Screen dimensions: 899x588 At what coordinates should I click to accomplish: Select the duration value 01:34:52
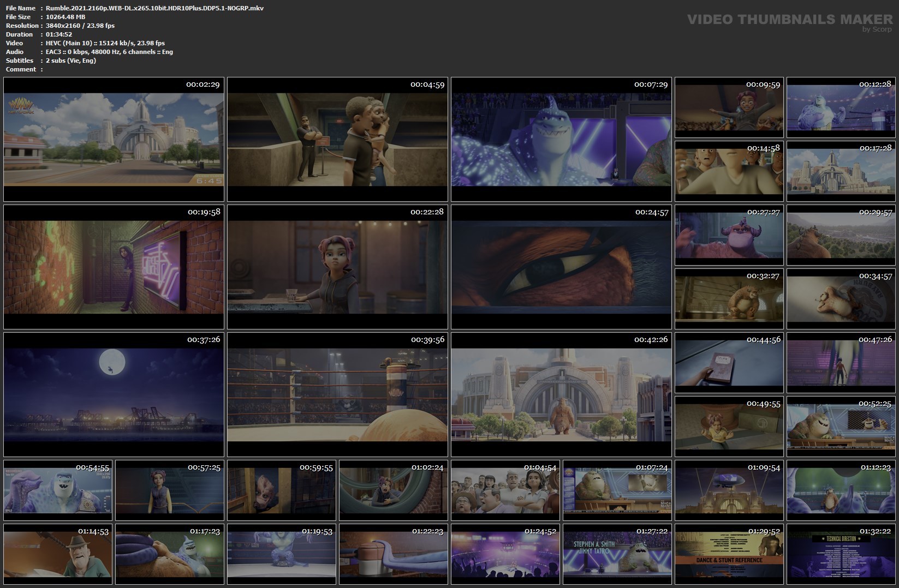click(x=59, y=34)
